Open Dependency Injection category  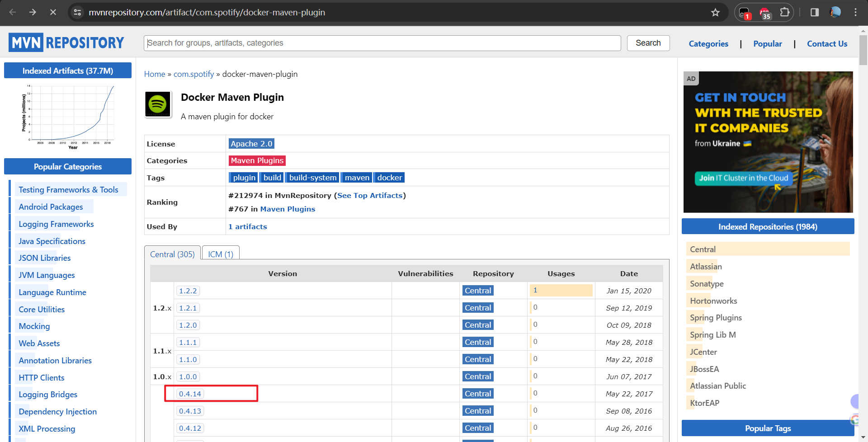coord(57,411)
